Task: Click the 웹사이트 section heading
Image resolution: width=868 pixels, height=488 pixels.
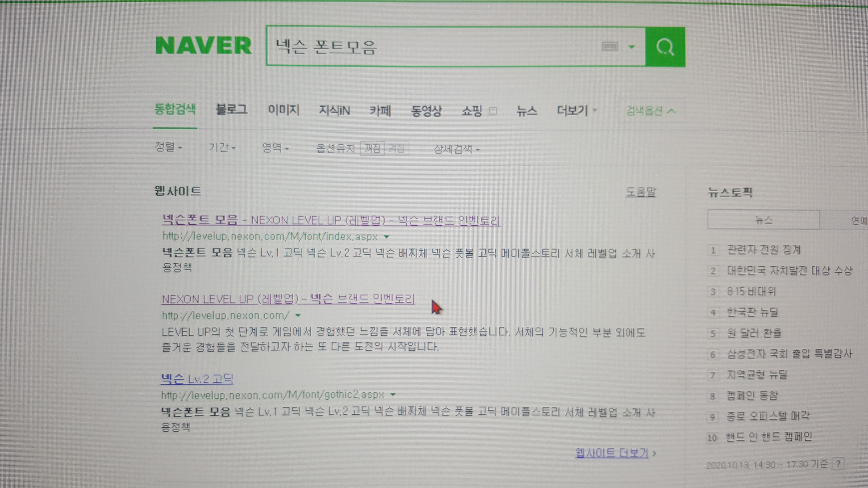Action: click(x=178, y=191)
